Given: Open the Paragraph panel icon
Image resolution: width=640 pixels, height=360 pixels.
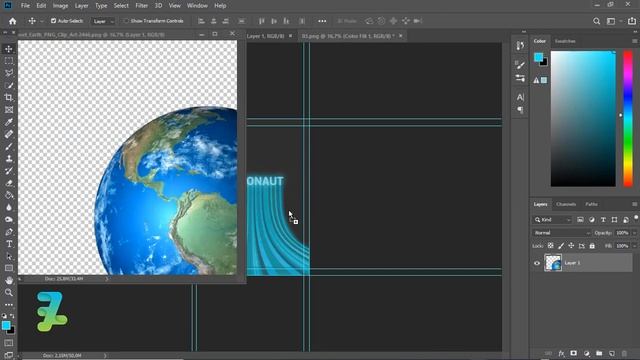Looking at the screenshot, I should point(520,110).
